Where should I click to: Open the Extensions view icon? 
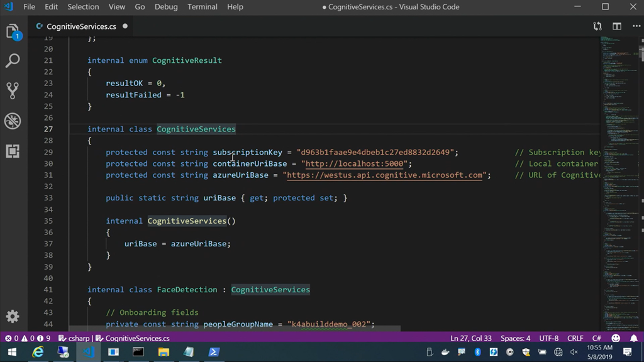point(13,151)
